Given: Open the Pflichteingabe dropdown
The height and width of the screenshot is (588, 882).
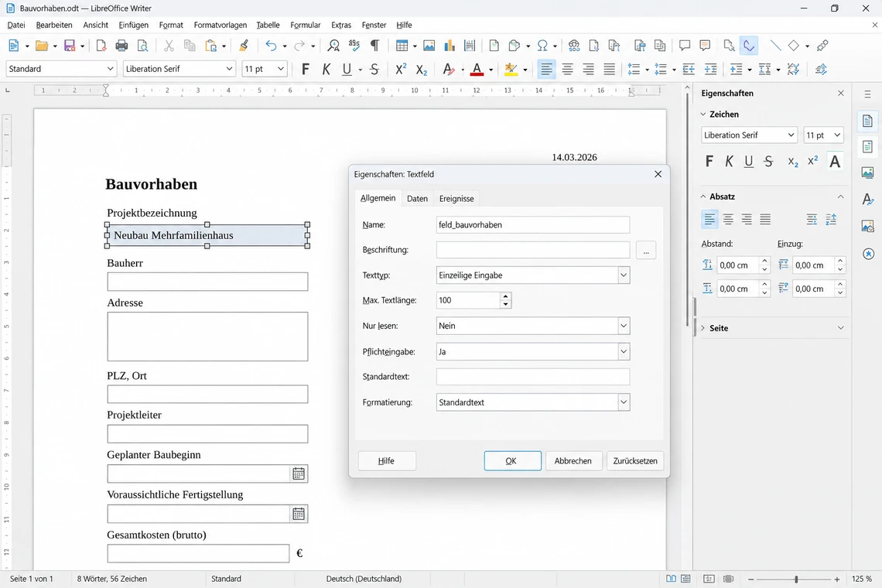Looking at the screenshot, I should coord(624,352).
